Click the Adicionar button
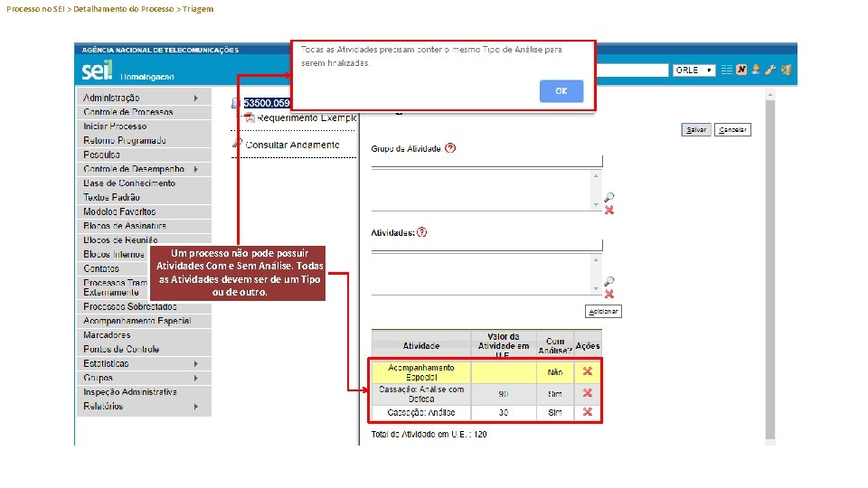 click(x=603, y=312)
